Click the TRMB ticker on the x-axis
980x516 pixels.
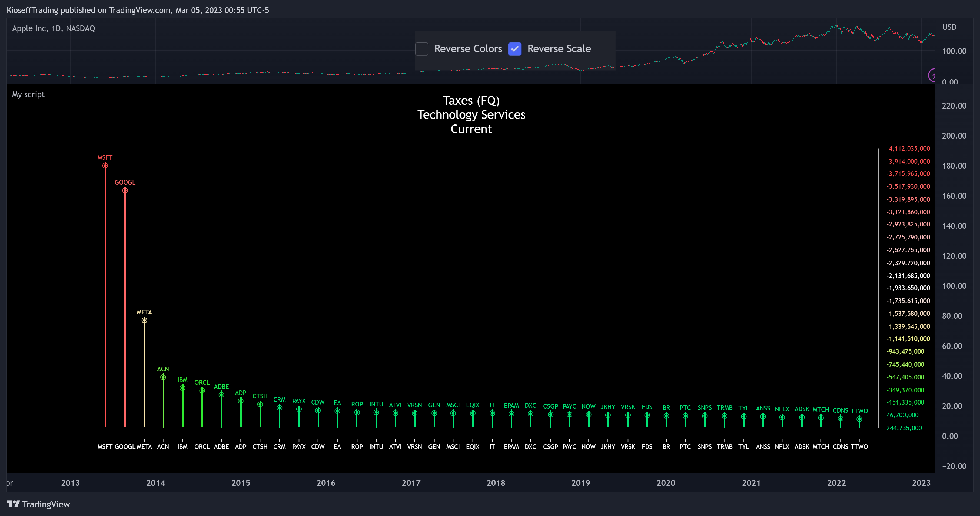pyautogui.click(x=725, y=447)
